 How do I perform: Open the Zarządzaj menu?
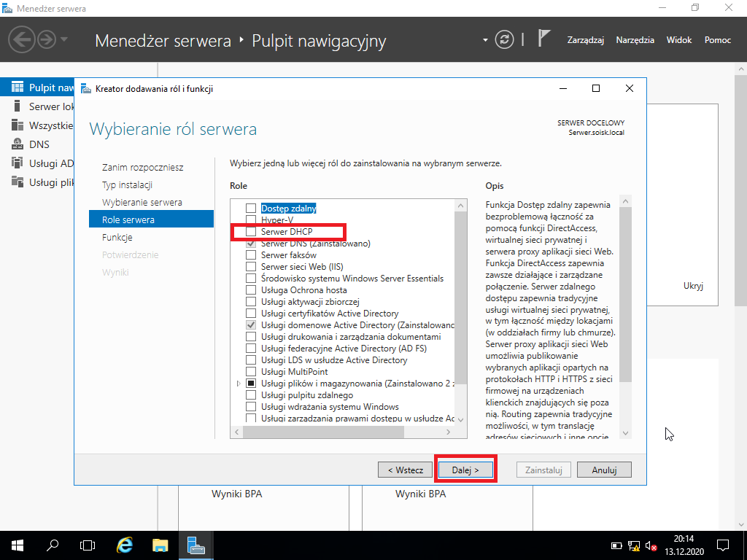pyautogui.click(x=586, y=40)
